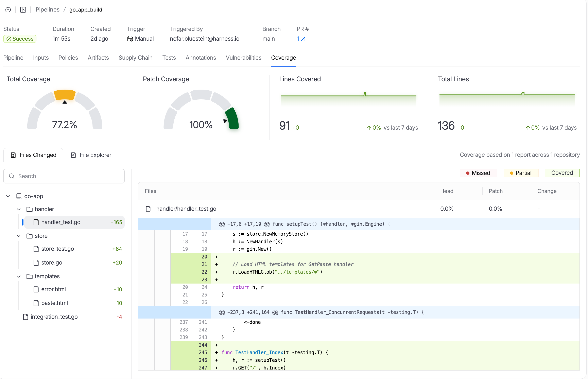Click the go-app repository icon

19,196
